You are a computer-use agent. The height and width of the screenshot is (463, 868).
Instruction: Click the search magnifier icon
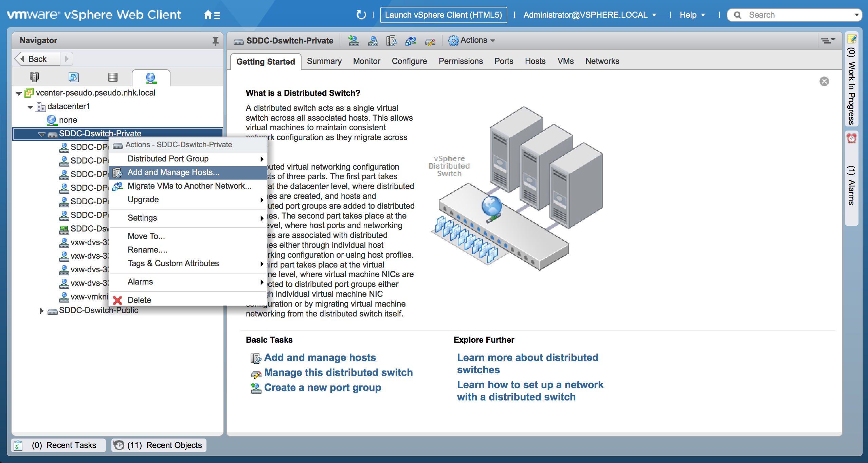pos(737,15)
